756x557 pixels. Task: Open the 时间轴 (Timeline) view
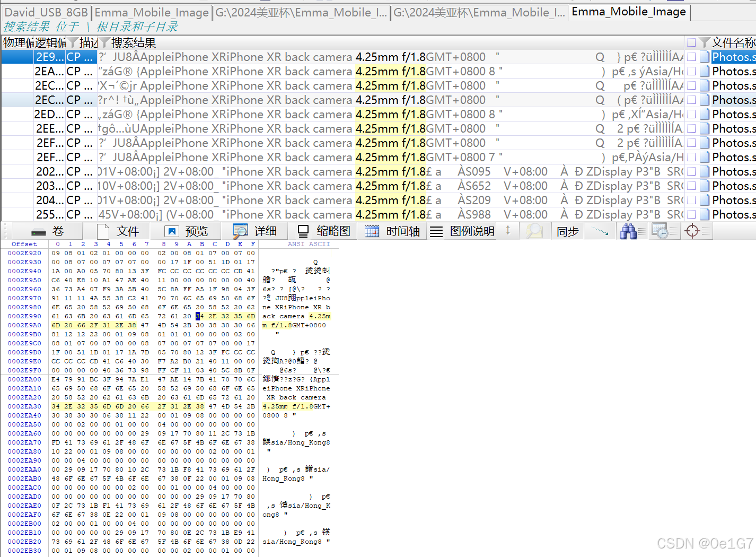pos(392,231)
